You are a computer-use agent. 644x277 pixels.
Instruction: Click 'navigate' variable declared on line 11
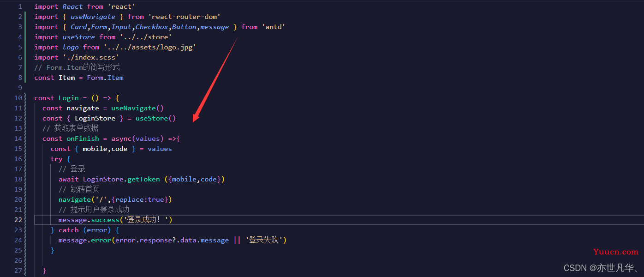83,108
